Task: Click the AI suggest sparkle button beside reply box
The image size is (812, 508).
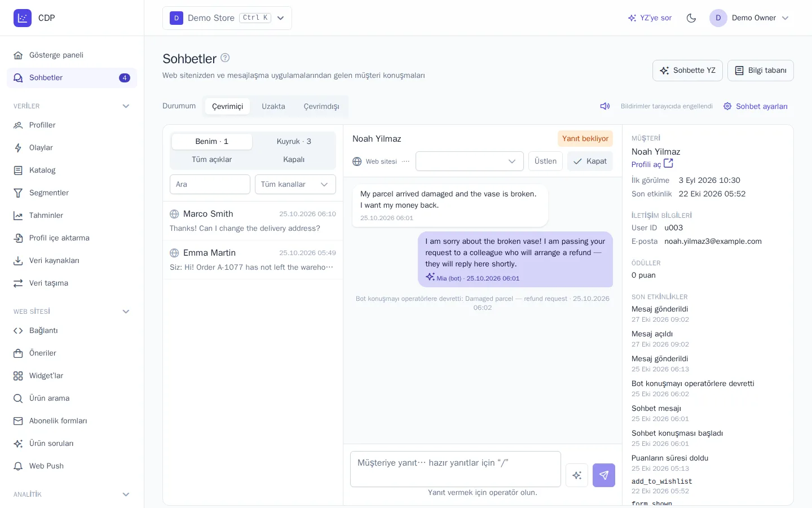Action: pyautogui.click(x=577, y=475)
